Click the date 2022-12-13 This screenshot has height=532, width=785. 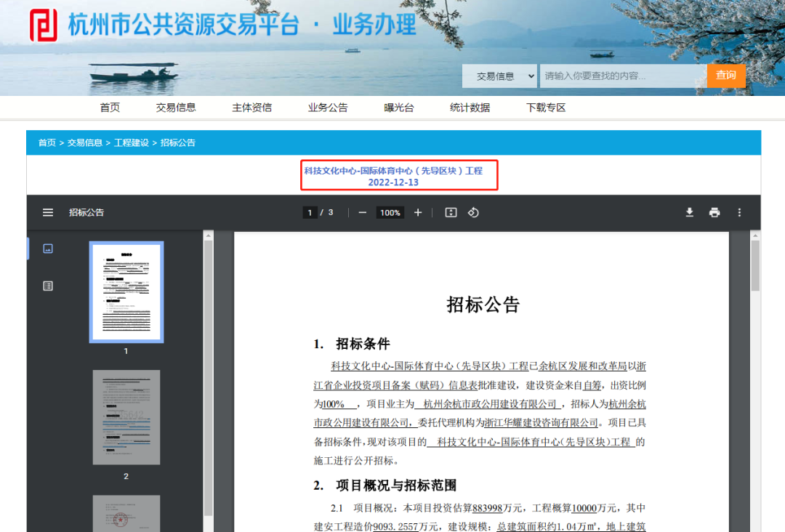[393, 182]
